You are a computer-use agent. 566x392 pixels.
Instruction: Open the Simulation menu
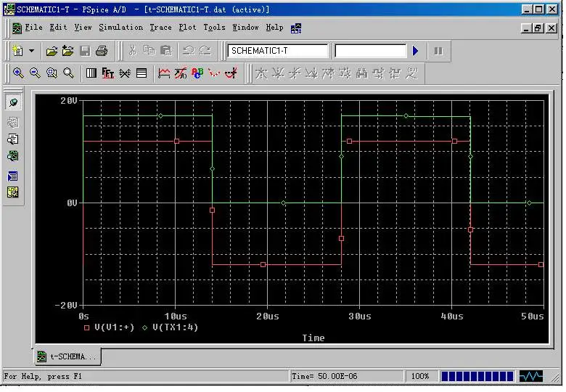coord(120,28)
